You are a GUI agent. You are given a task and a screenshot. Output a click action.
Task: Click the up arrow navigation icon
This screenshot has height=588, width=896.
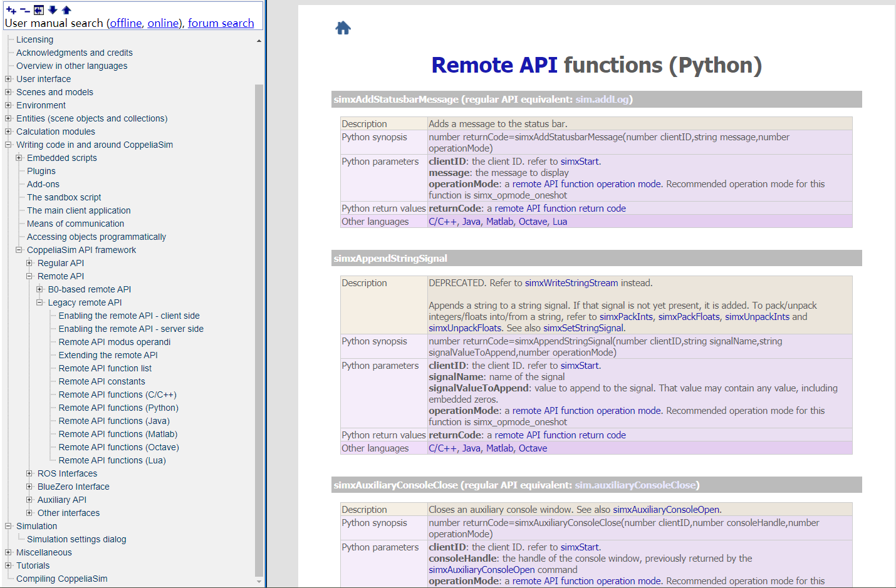pyautogui.click(x=66, y=10)
